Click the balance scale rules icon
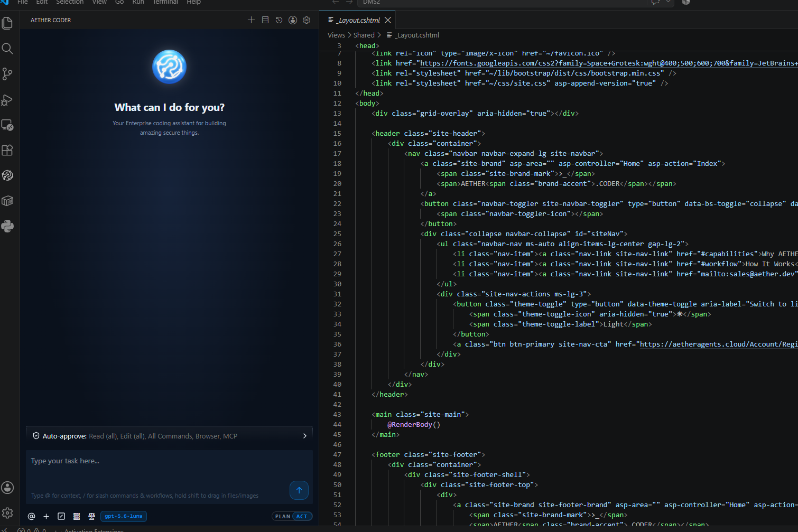This screenshot has height=532, width=798. [91, 516]
